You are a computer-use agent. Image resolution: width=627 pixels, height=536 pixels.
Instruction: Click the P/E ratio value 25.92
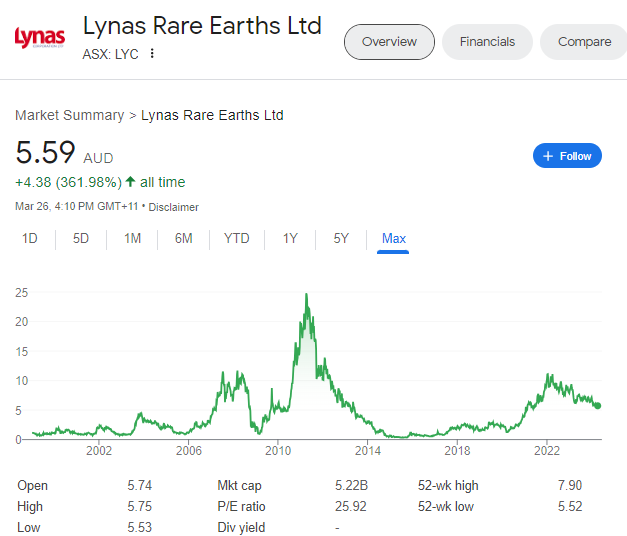pos(351,506)
